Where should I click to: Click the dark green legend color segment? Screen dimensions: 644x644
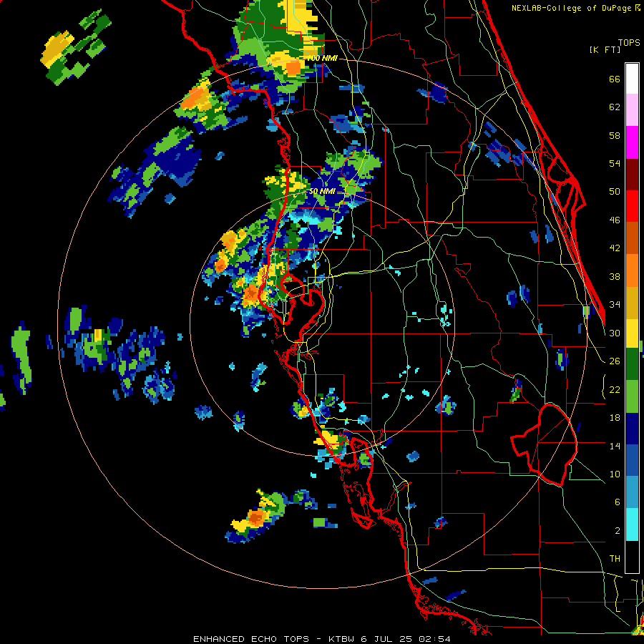coord(632,364)
